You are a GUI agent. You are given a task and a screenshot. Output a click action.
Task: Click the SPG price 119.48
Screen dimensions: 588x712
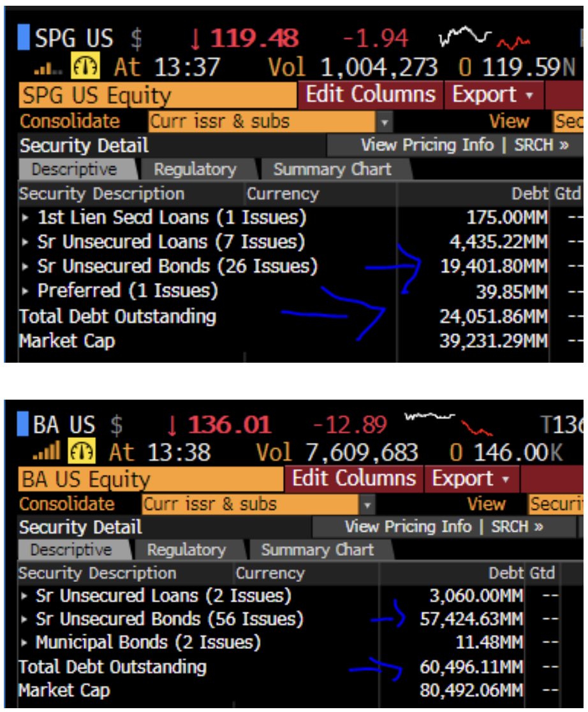(254, 38)
